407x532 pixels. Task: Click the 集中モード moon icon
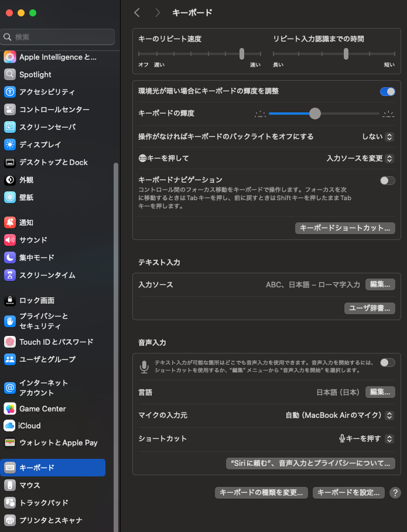[x=10, y=258]
